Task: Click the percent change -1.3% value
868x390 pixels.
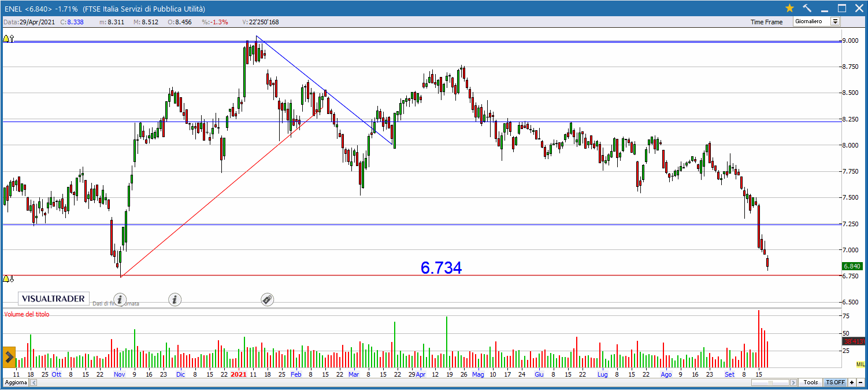Action: coord(215,22)
